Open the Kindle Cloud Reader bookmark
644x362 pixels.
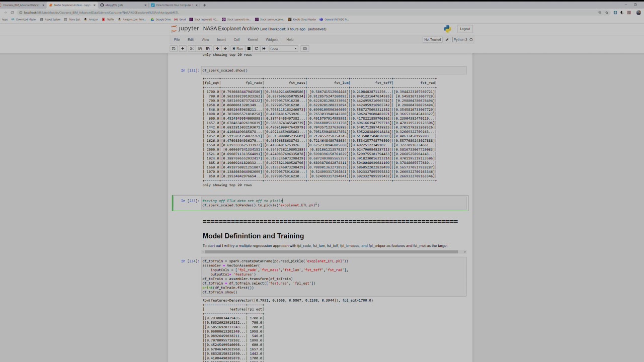coord(301,20)
